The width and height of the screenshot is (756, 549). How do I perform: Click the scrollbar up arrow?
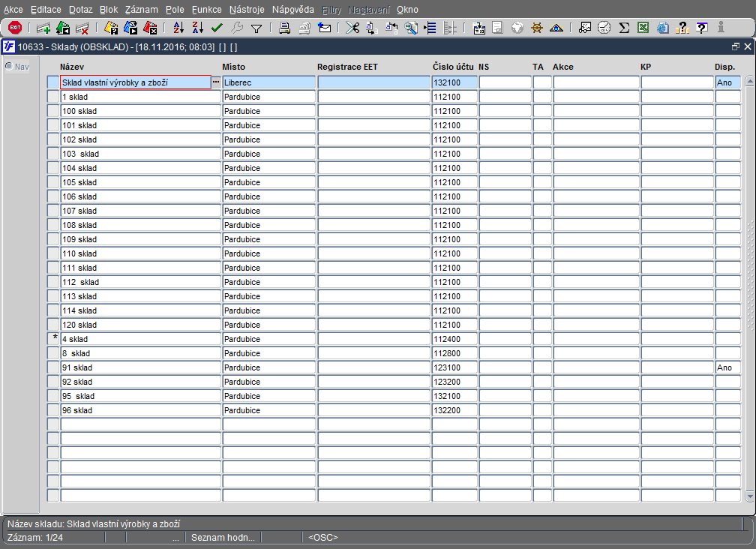pyautogui.click(x=749, y=81)
